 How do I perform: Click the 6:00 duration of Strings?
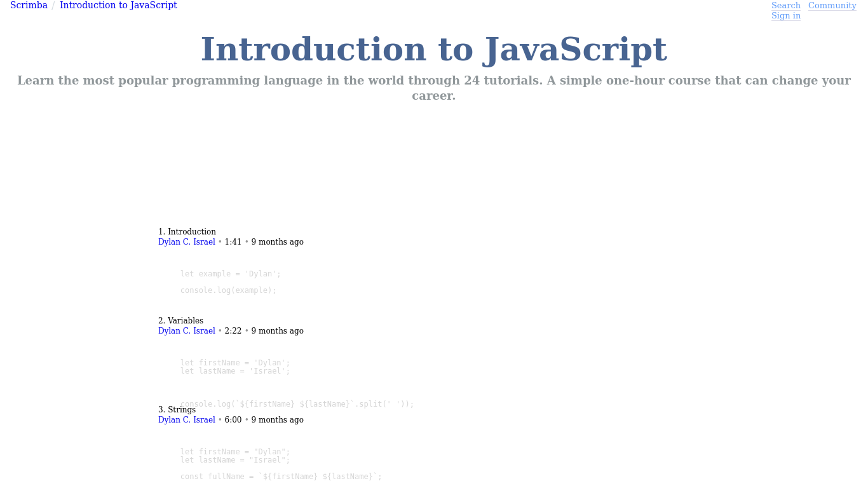tap(233, 420)
